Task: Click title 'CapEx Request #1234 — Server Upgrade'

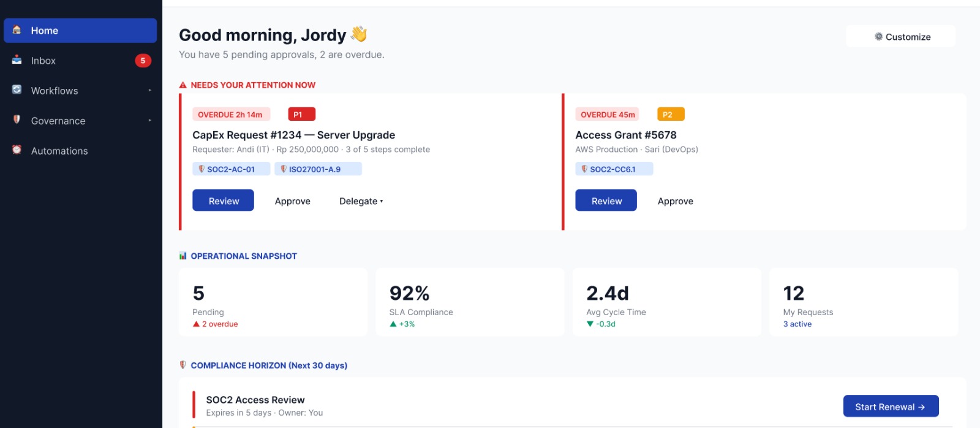Action: [293, 135]
